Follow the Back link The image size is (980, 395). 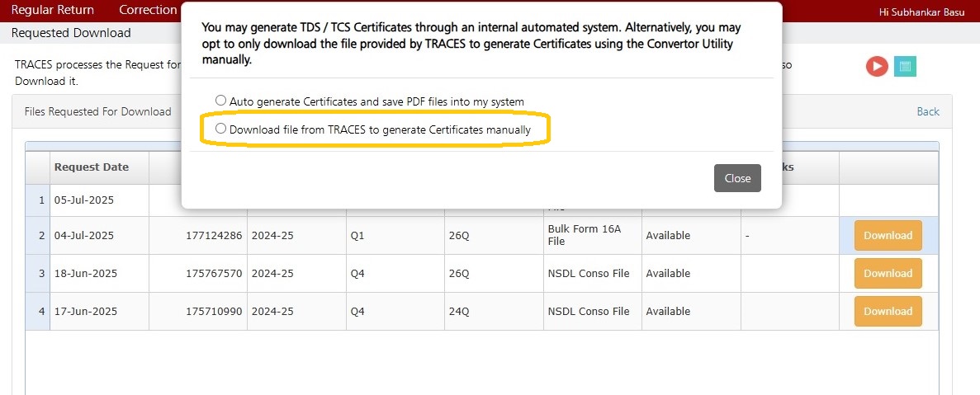927,111
